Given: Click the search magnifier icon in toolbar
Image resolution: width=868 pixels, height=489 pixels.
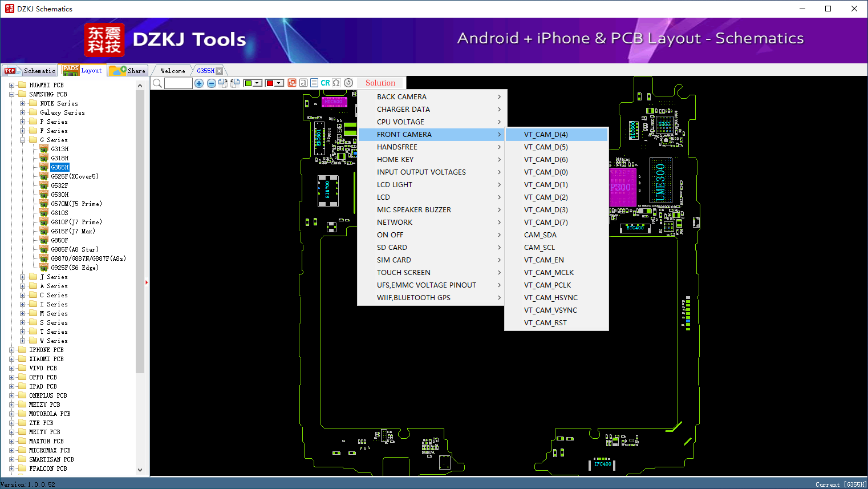Looking at the screenshot, I should click(157, 83).
